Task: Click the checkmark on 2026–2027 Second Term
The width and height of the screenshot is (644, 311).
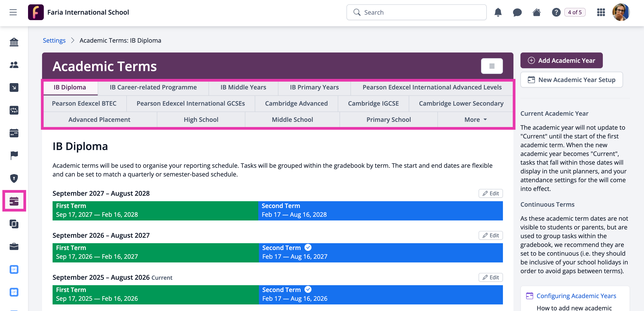Action: 308,247
